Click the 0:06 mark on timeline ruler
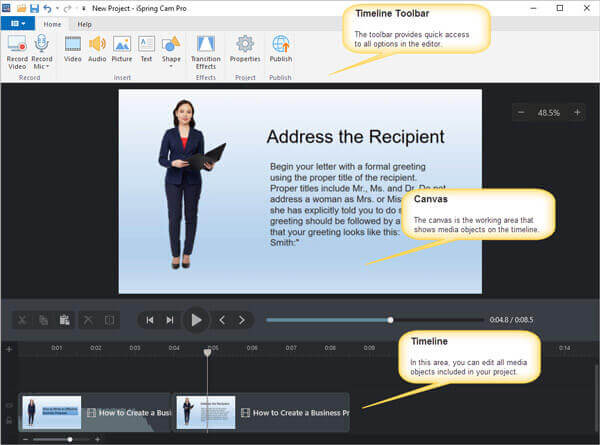The width and height of the screenshot is (600, 445). (252, 348)
